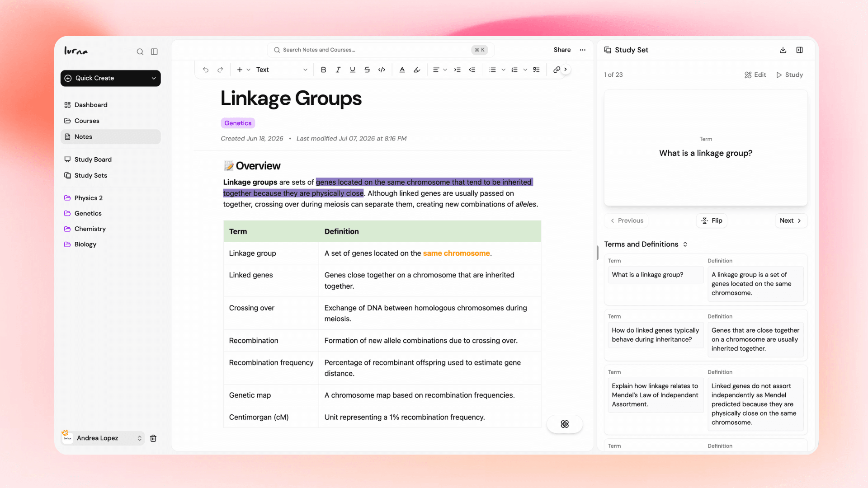Apply bullet list formatting
Viewport: 868px width, 488px height.
tap(492, 70)
